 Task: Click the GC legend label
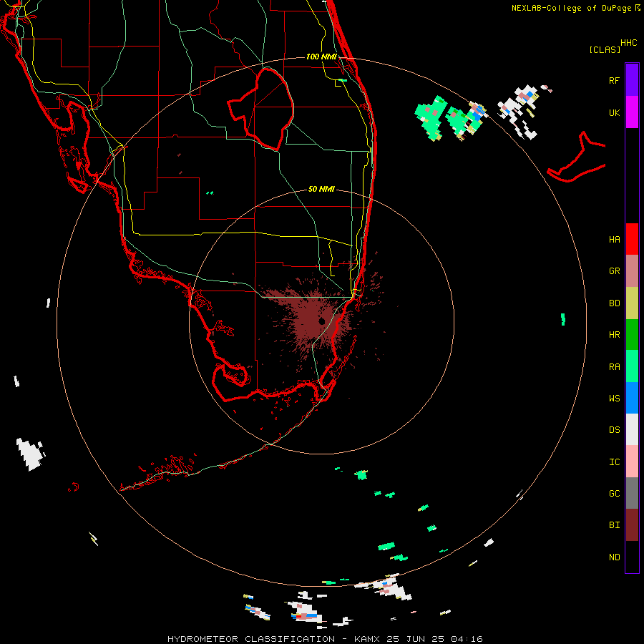coord(614,494)
